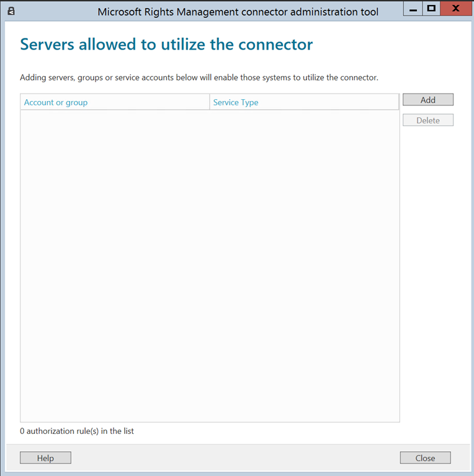Sort by Service Type column header
Image resolution: width=474 pixels, height=476 pixels.
[304, 102]
